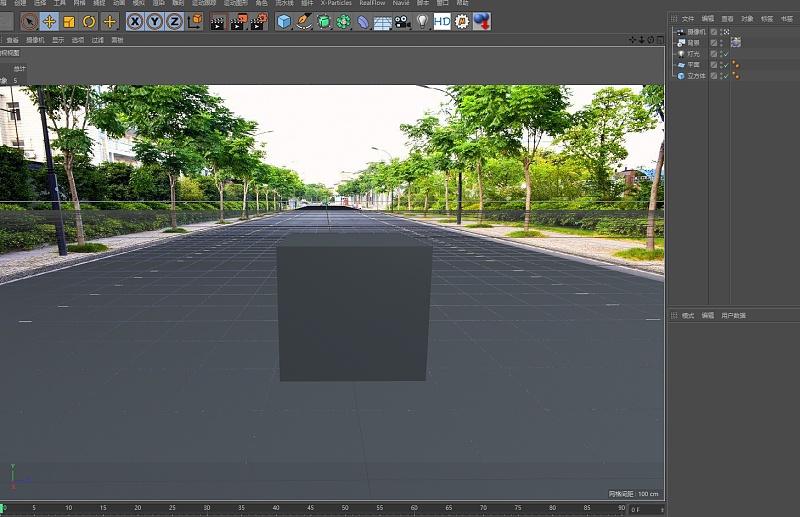800x517 pixels.
Task: Toggle Y axis lock
Action: point(155,21)
